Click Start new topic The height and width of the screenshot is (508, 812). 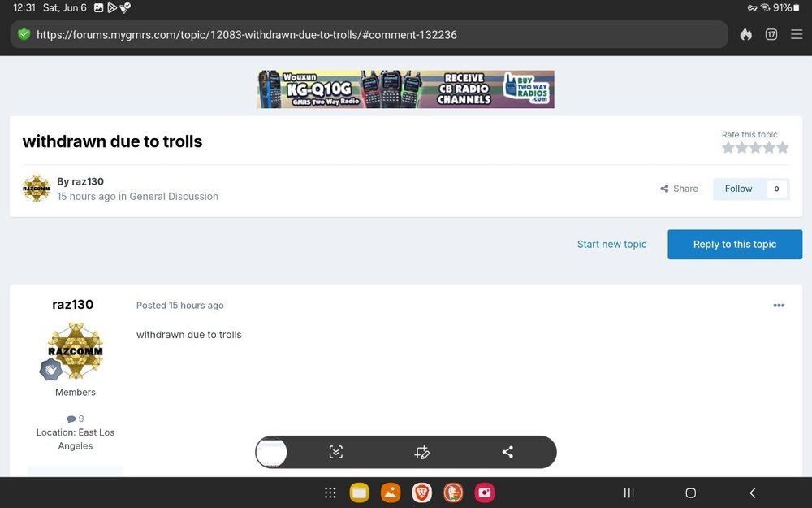611,244
